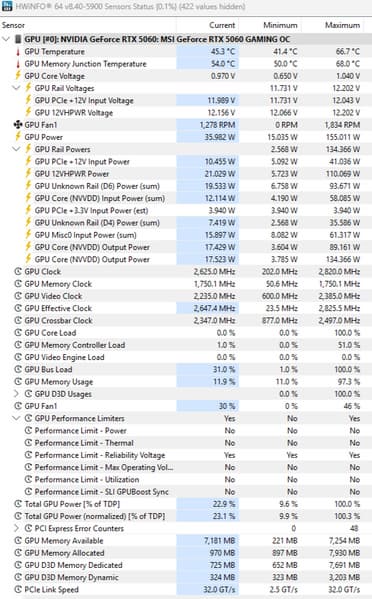Click the lightning bolt icon beside GPU Power
Screen dimensions: 372x599
pyautogui.click(x=18, y=136)
